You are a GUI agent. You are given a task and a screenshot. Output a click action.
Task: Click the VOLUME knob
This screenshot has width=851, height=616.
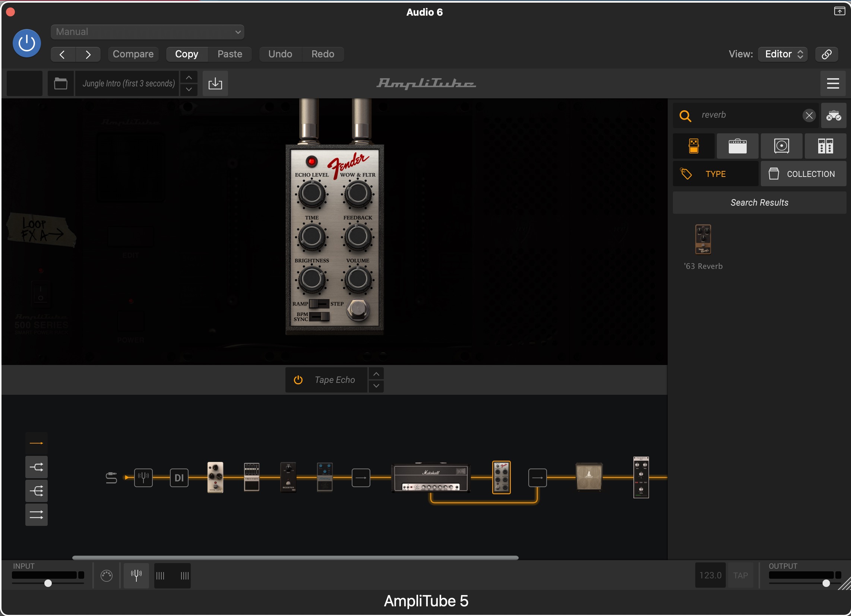click(358, 279)
